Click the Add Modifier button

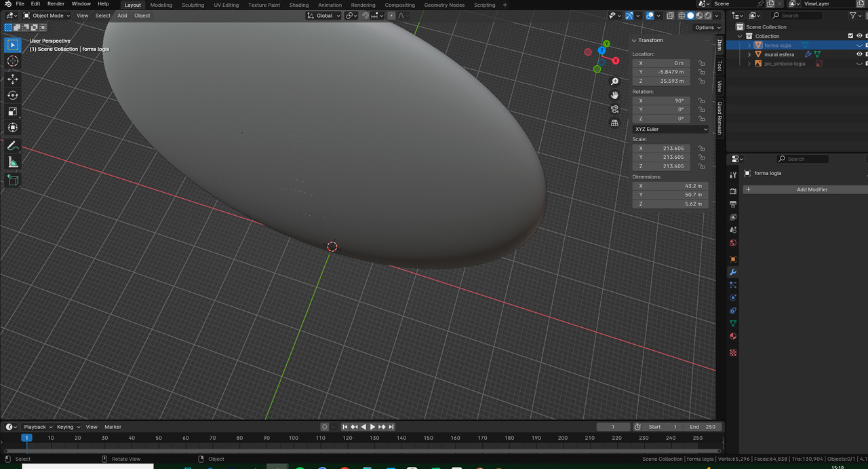click(x=806, y=189)
